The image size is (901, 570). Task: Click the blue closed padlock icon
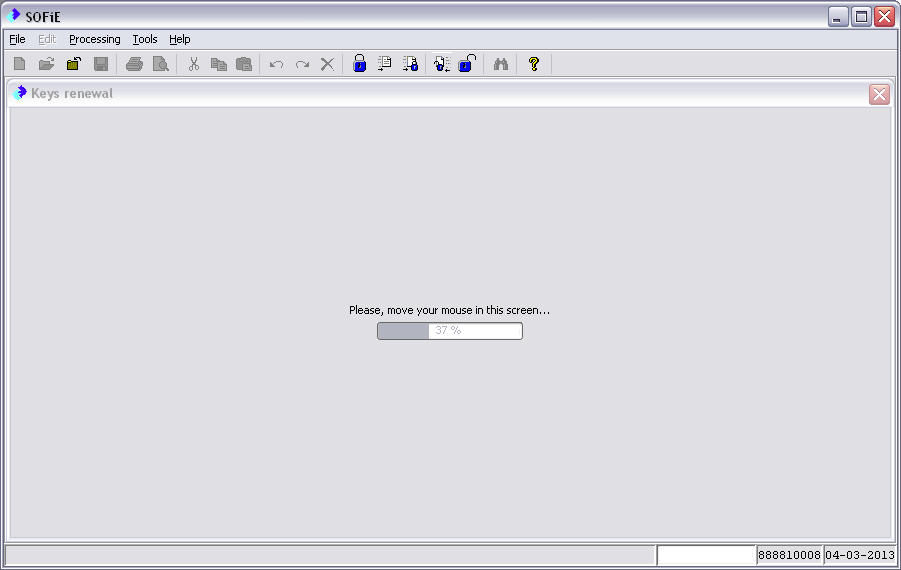tap(360, 64)
